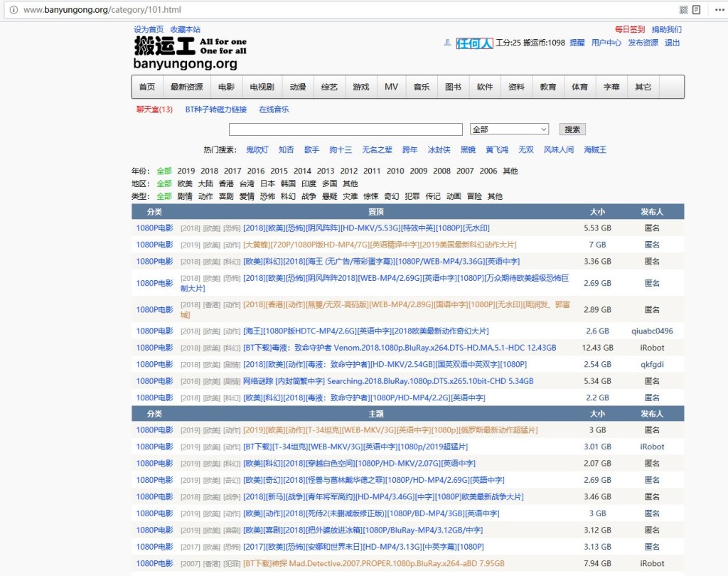The image size is (728, 576).
Task: Switch to the 电视剧 navigation tab
Action: coord(262,87)
